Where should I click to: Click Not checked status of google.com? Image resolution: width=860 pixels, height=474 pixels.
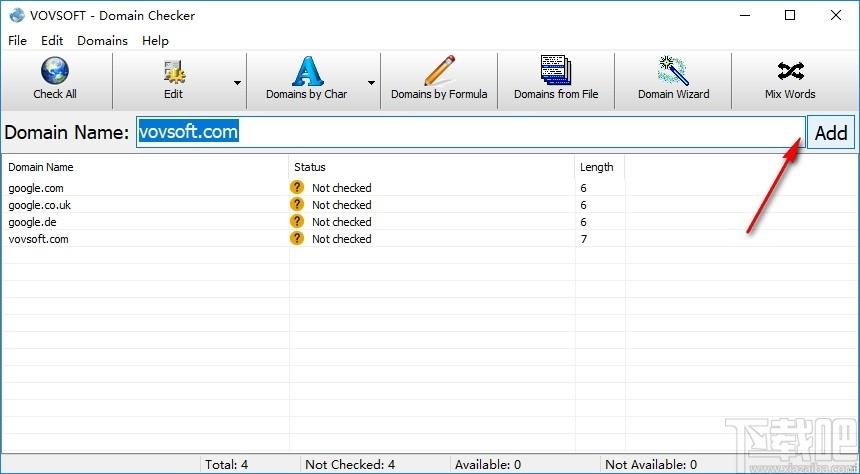342,188
